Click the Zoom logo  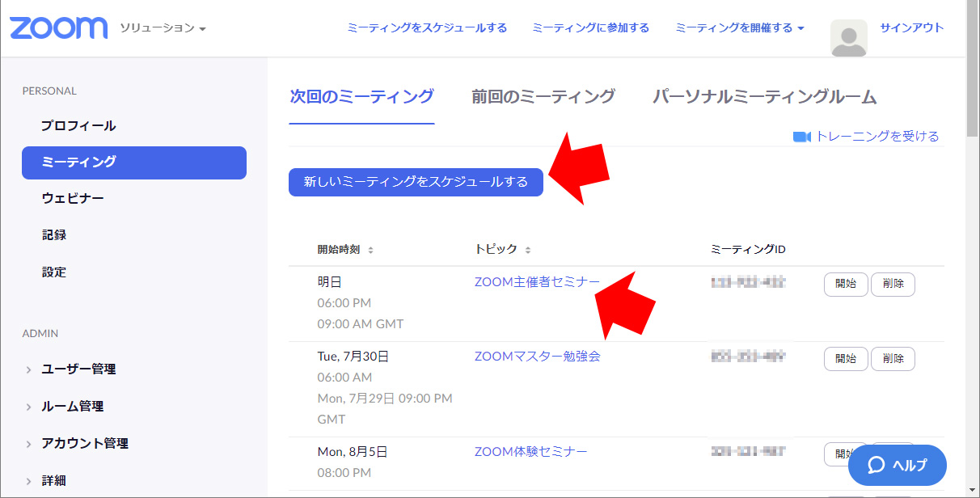pos(58,27)
